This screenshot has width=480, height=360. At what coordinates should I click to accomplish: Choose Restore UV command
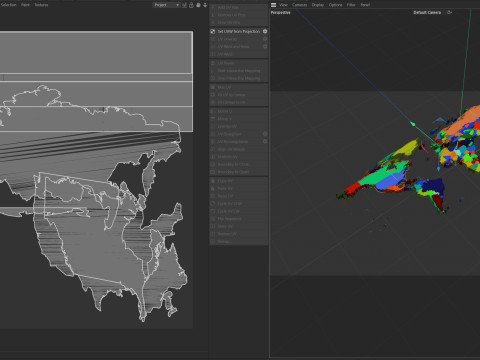click(239, 234)
